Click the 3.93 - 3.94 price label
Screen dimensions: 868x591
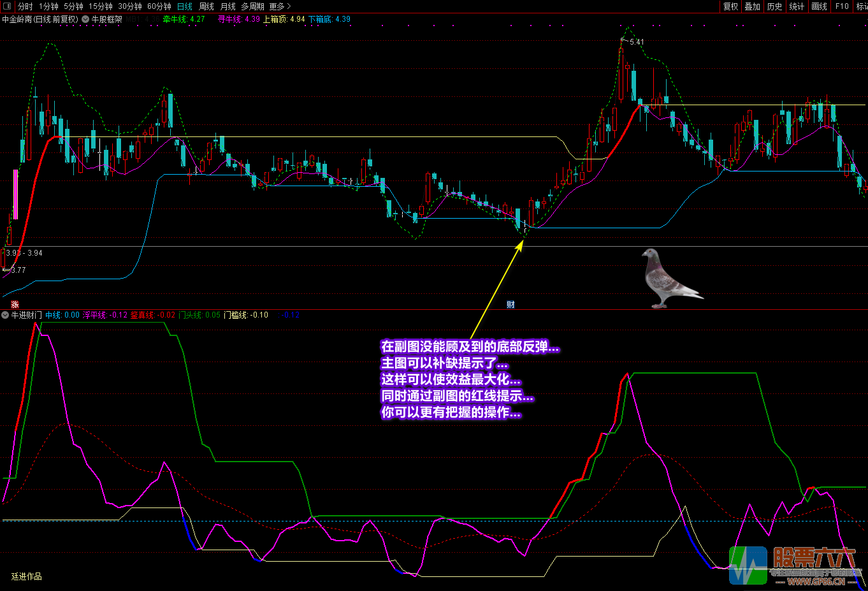click(24, 253)
